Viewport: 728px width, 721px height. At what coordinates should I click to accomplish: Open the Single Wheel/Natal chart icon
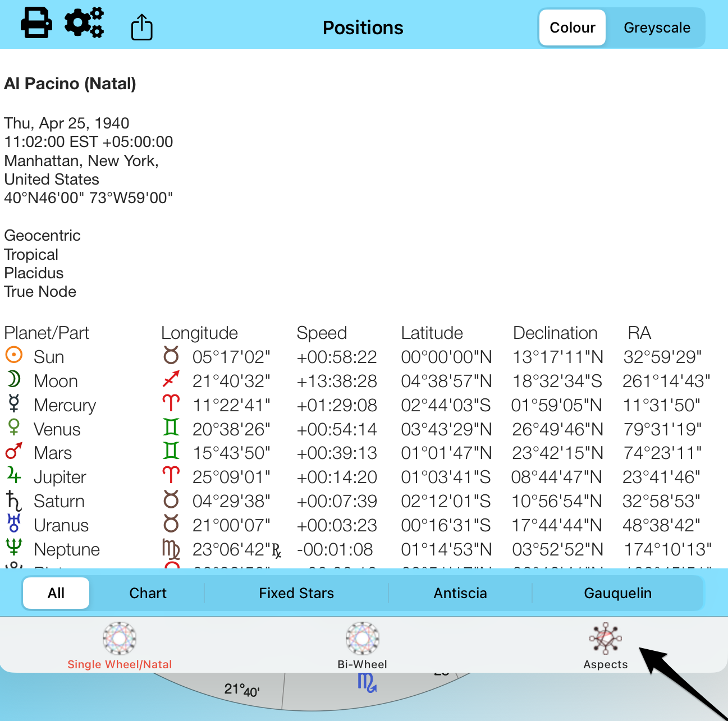(120, 639)
